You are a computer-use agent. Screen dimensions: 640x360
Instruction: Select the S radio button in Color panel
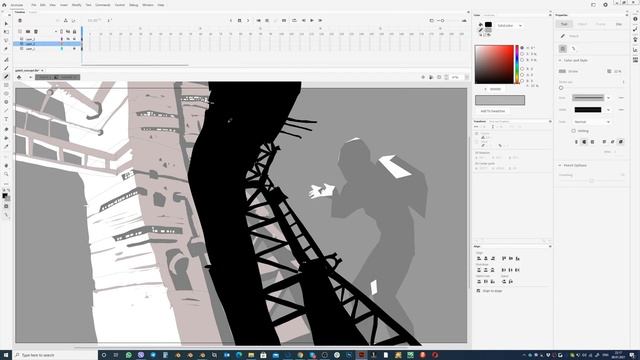(522, 54)
